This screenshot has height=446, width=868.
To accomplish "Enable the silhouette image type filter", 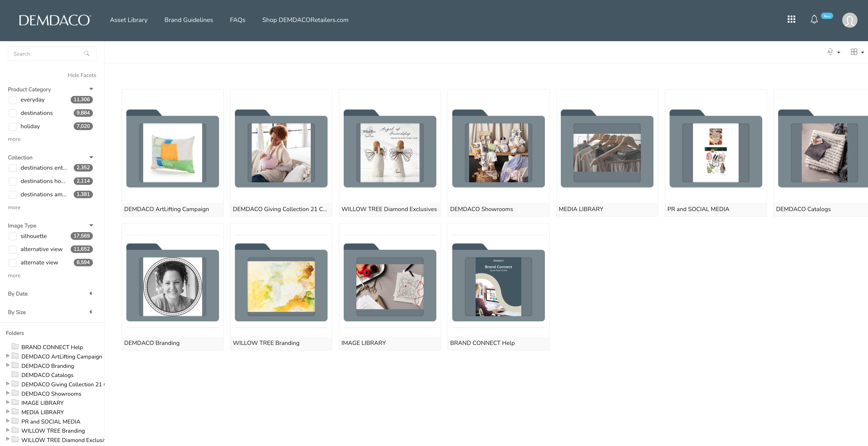I will point(12,236).
